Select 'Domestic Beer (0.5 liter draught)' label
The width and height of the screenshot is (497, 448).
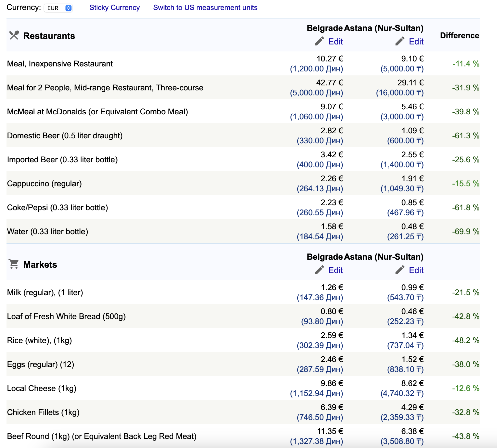pos(65,136)
